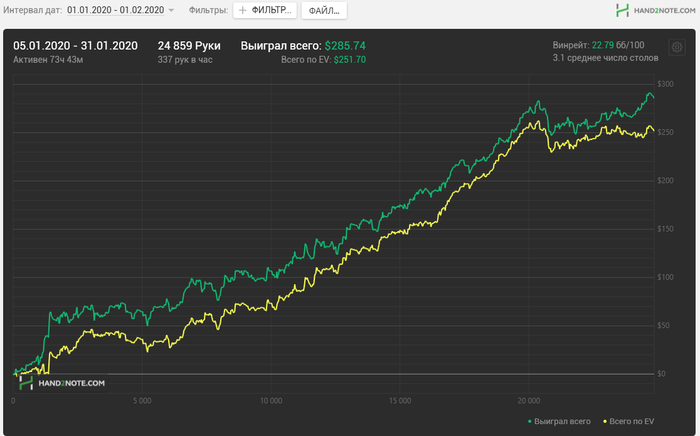This screenshot has height=436, width=700.
Task: Click the total won value $285.74
Action: tap(345, 46)
